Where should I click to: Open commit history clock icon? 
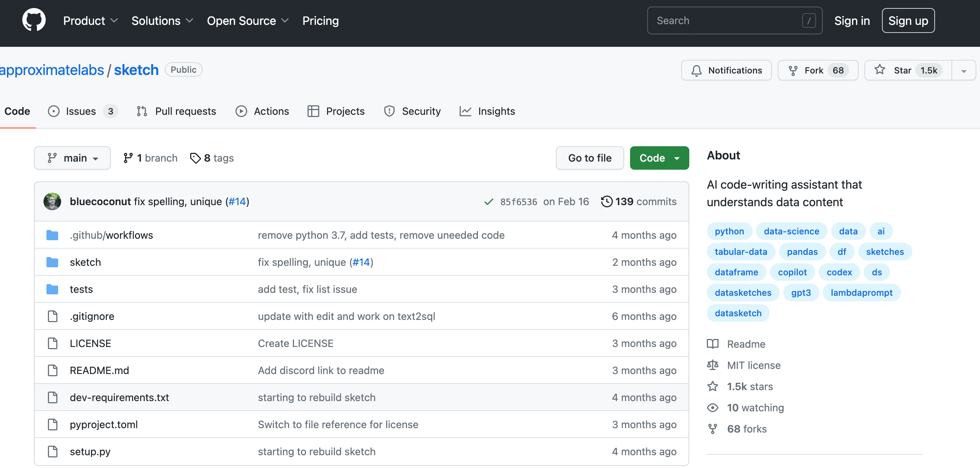[x=606, y=201]
